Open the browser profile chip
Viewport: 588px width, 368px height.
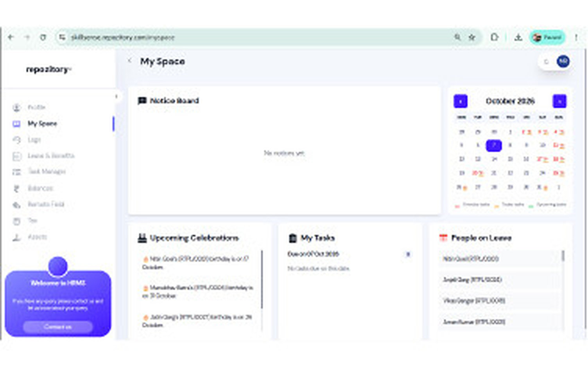pyautogui.click(x=547, y=37)
